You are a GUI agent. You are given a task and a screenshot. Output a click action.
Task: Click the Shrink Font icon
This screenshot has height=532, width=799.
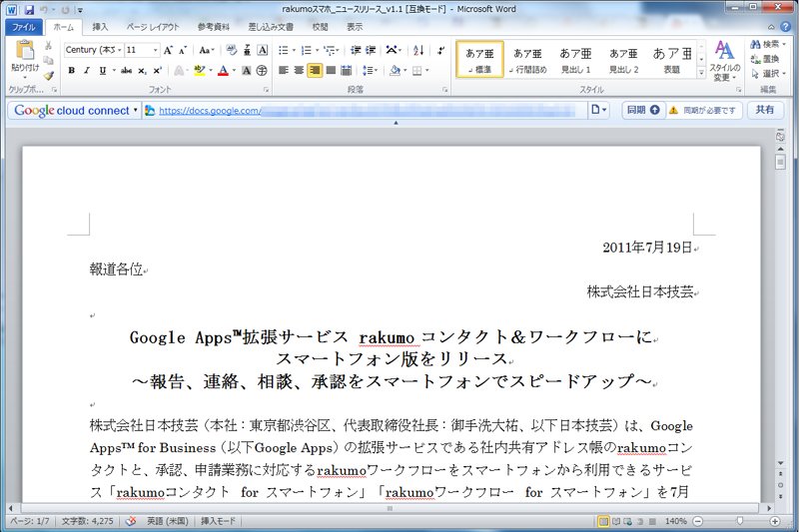[x=183, y=50]
